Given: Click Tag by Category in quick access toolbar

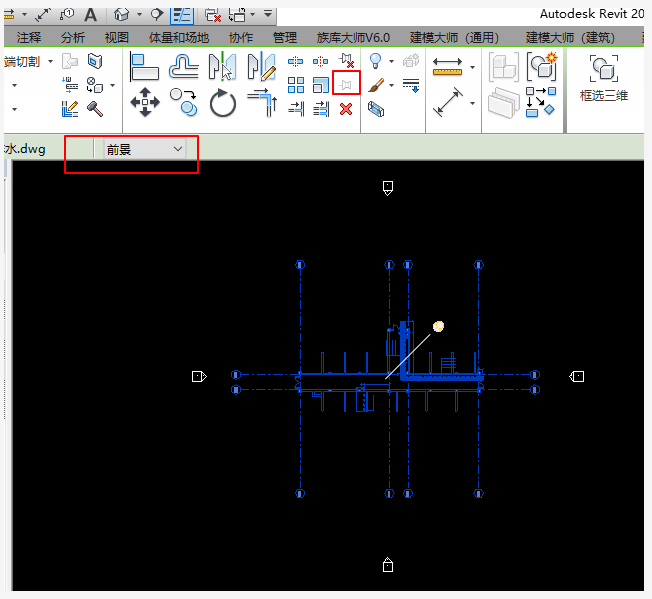Looking at the screenshot, I should [x=67, y=15].
